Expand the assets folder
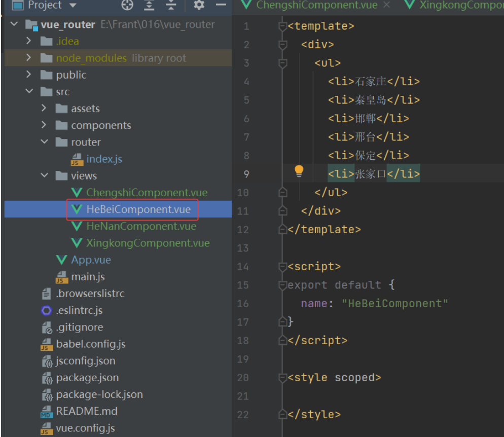The height and width of the screenshot is (437, 504). (44, 108)
